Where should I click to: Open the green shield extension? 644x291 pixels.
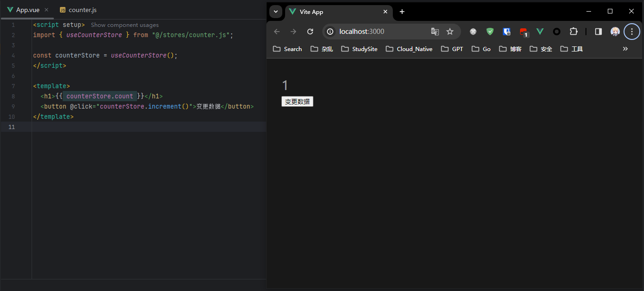490,32
